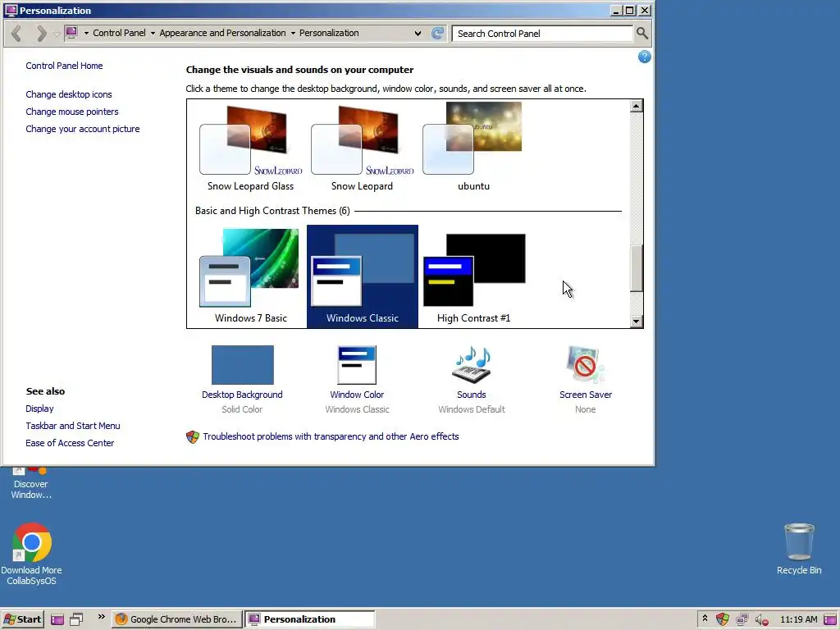This screenshot has width=840, height=630.
Task: Focus the Search Control Panel field
Action: pos(542,33)
